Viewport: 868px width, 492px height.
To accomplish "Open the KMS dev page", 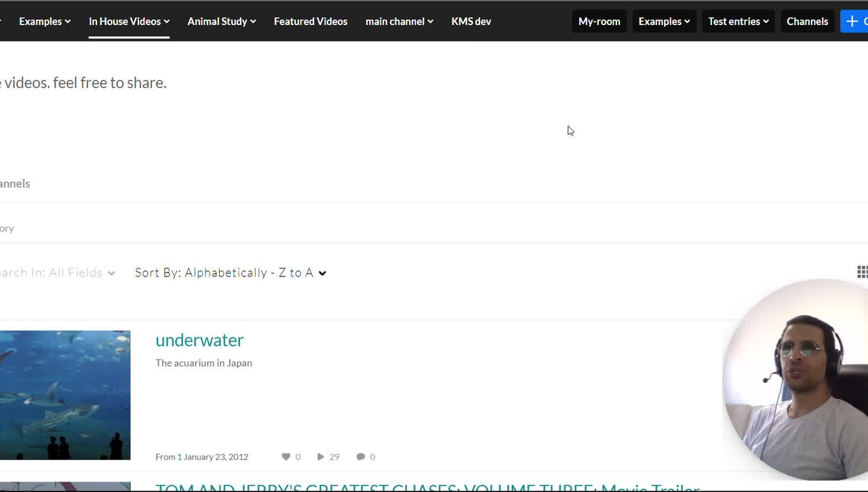I will (471, 21).
